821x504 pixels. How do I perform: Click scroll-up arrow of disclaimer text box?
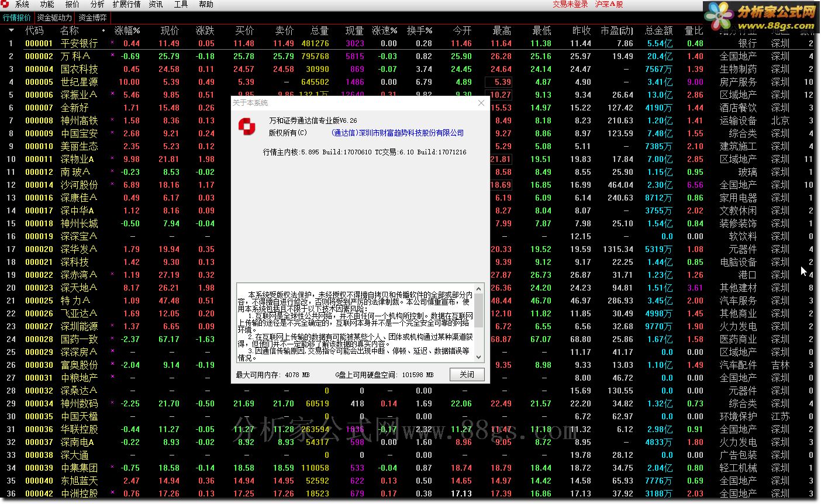(479, 288)
